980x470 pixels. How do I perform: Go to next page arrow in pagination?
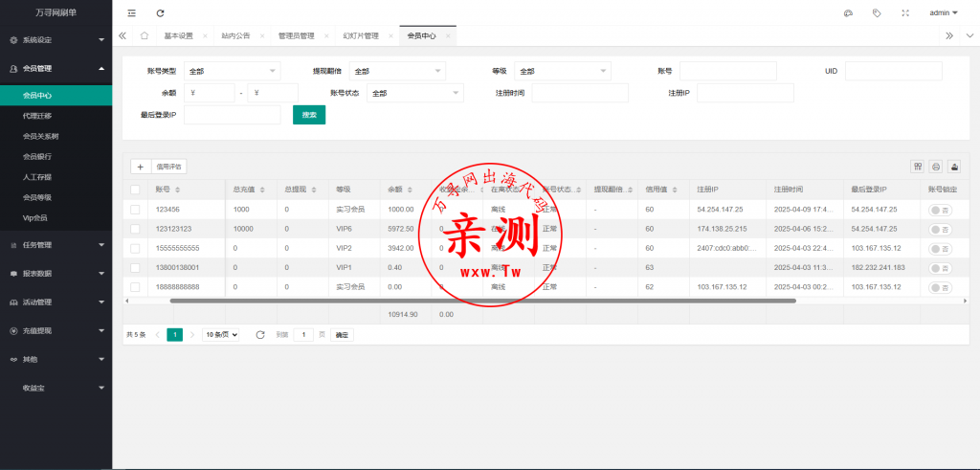(192, 335)
